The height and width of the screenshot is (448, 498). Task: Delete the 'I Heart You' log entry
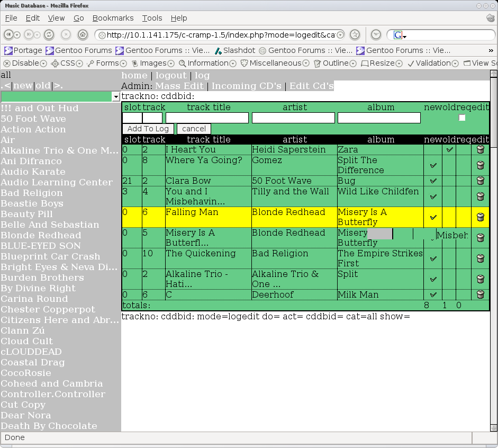tap(480, 150)
